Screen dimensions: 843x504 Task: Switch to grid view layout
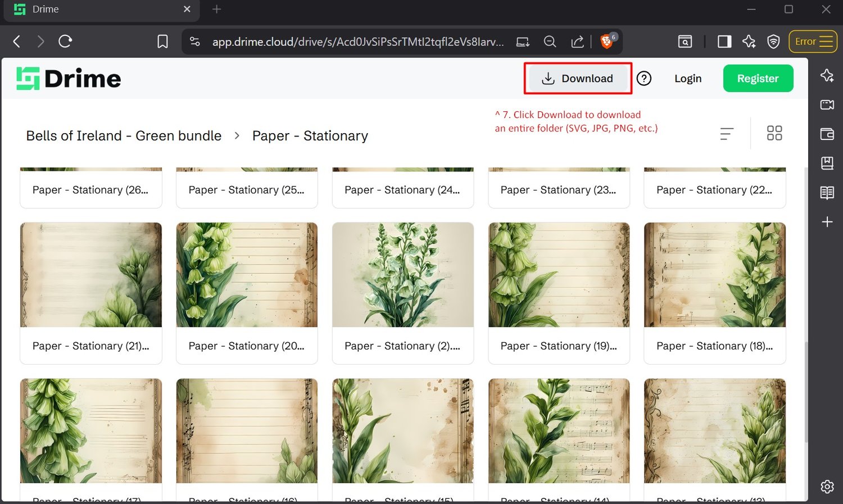(x=774, y=133)
